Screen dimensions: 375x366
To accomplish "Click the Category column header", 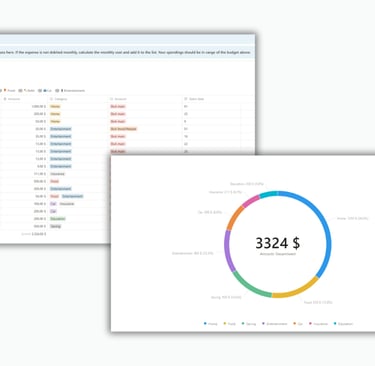I will coord(59,99).
